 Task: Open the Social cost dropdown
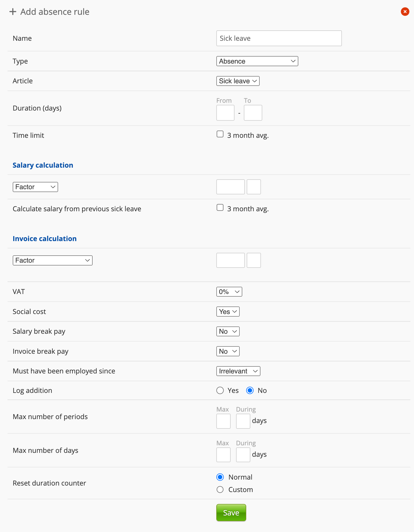pyautogui.click(x=228, y=312)
